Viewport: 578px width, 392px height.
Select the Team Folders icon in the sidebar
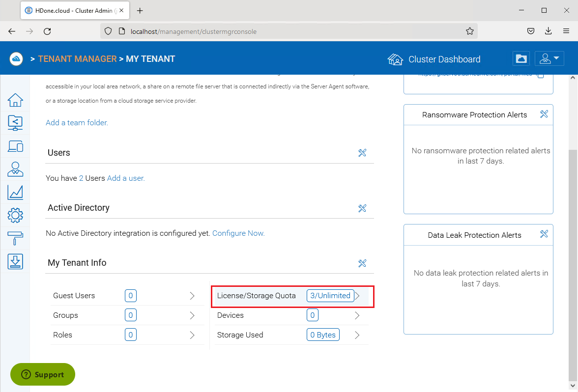(15, 123)
